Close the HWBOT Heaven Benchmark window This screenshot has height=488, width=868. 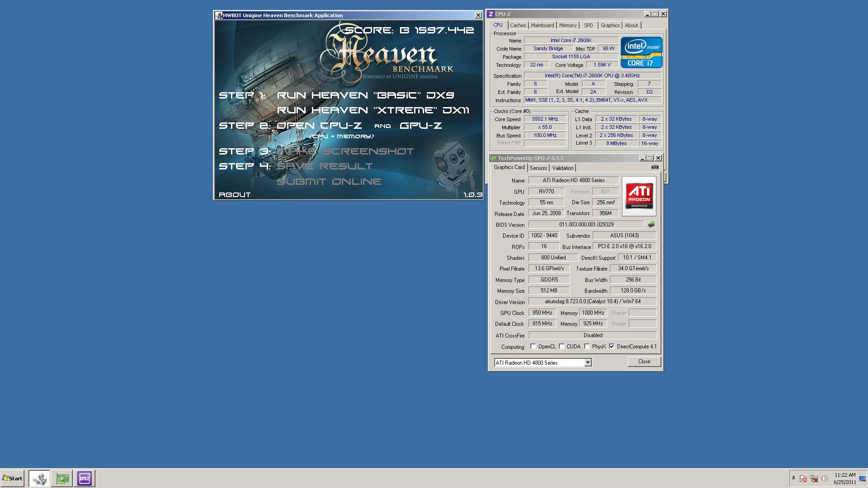coord(478,15)
